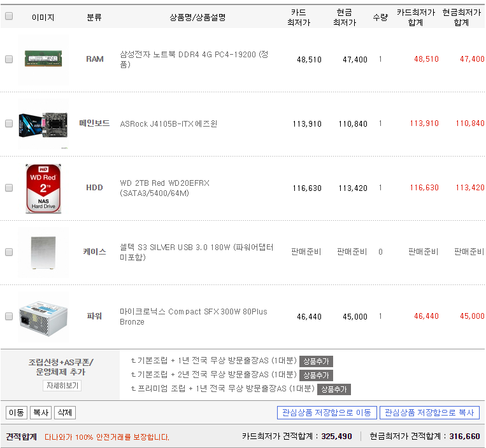Check the RAM row checkbox
Image resolution: width=486 pixels, height=448 pixels.
pyautogui.click(x=9, y=59)
